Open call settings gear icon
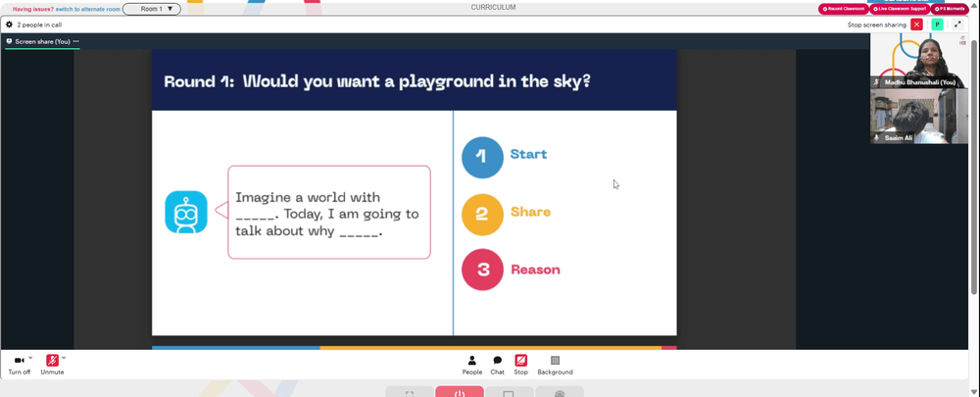Viewport: 980px width, 397px height. 10,25
